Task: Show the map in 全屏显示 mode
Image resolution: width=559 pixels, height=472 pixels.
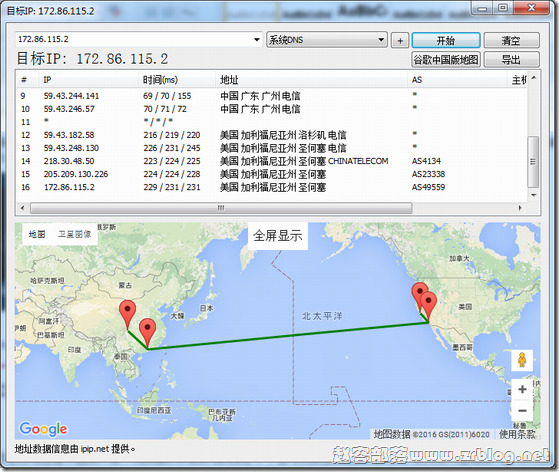Action: [278, 236]
